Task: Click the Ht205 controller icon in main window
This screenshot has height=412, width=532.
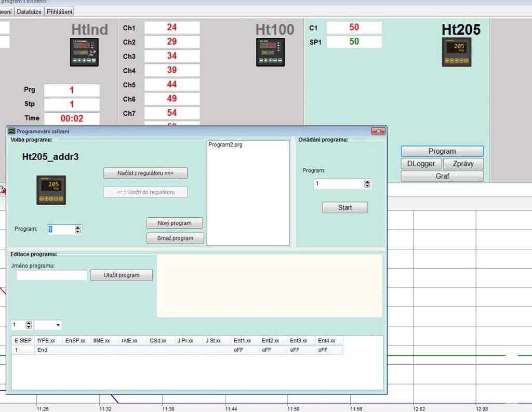Action: coord(457,52)
